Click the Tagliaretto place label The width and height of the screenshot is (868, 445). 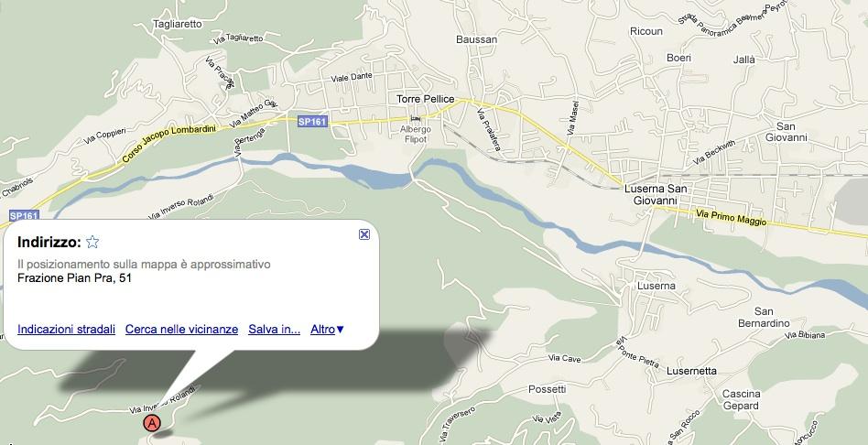click(x=177, y=25)
